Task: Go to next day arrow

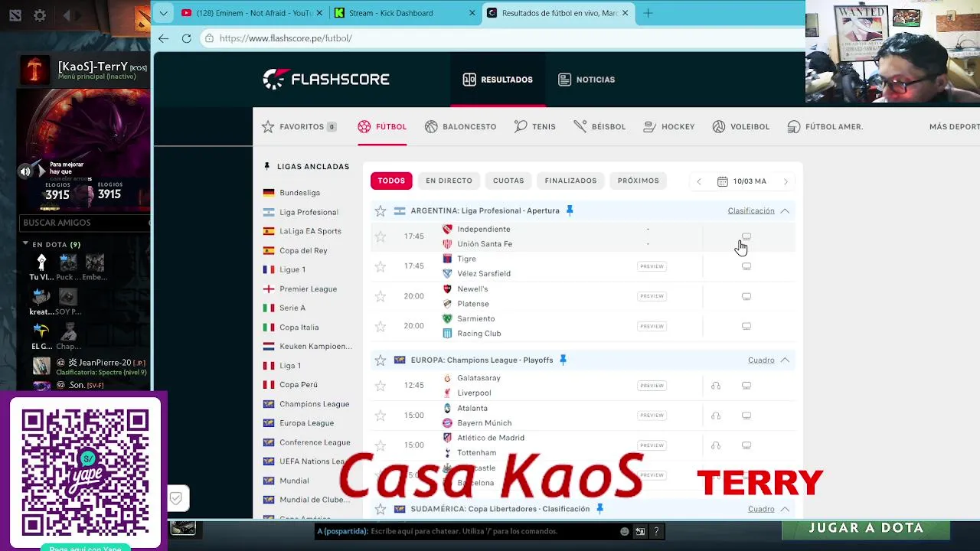Action: click(786, 181)
